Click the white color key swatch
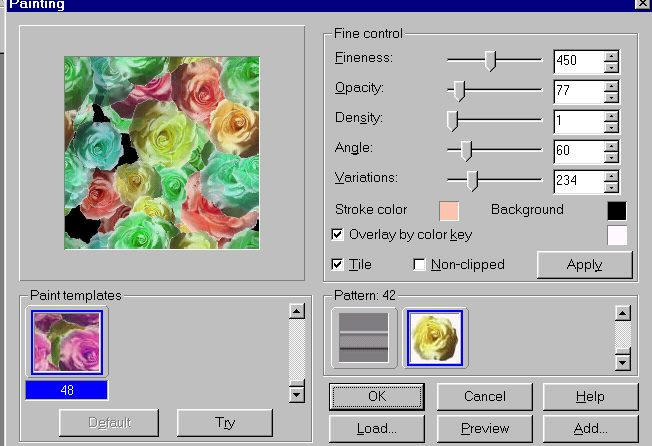652x446 pixels. tap(616, 235)
